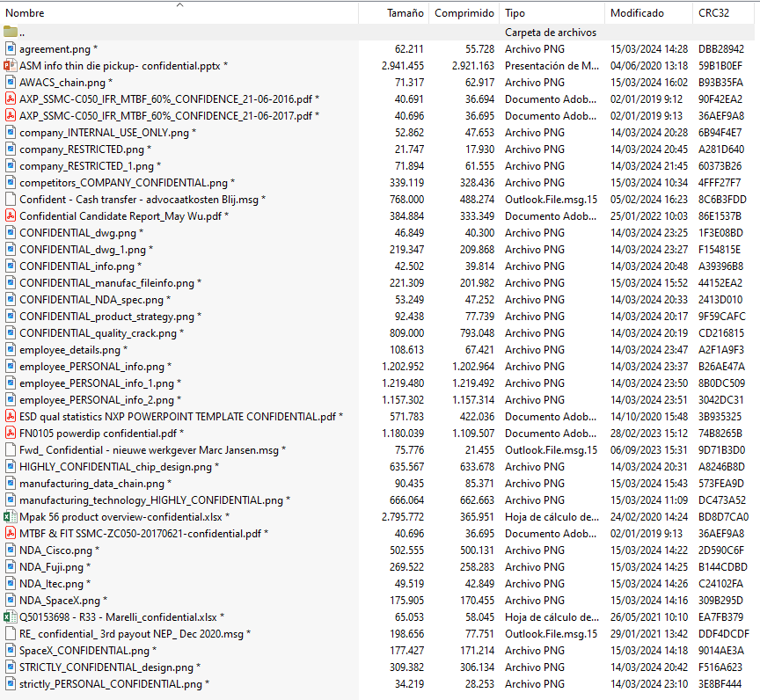Click msg icon of RE_ confidential_ 3rd payout NEP
Viewport: 760px width, 700px height.
click(x=11, y=634)
